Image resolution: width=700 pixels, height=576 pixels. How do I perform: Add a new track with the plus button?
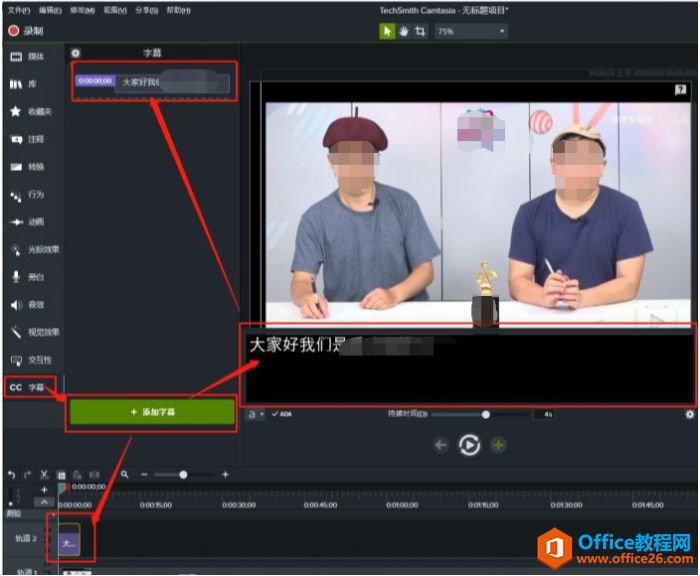(44, 490)
